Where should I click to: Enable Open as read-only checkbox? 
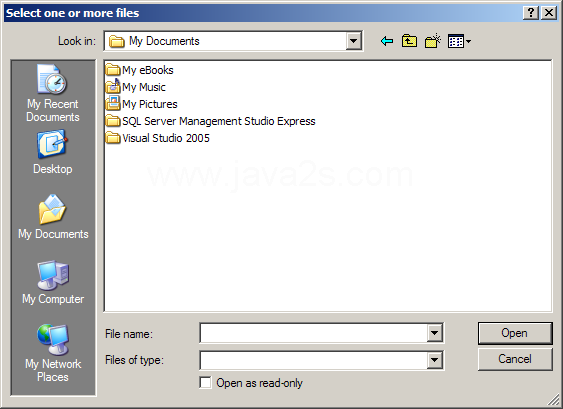pos(205,383)
